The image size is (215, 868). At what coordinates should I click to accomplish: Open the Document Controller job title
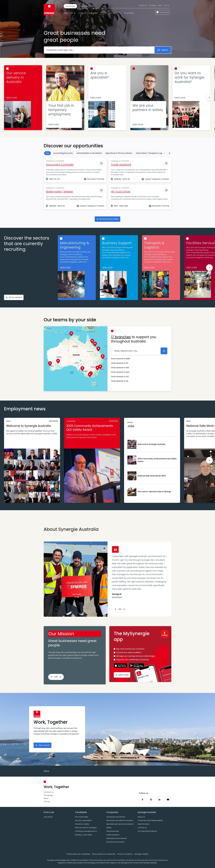60,165
